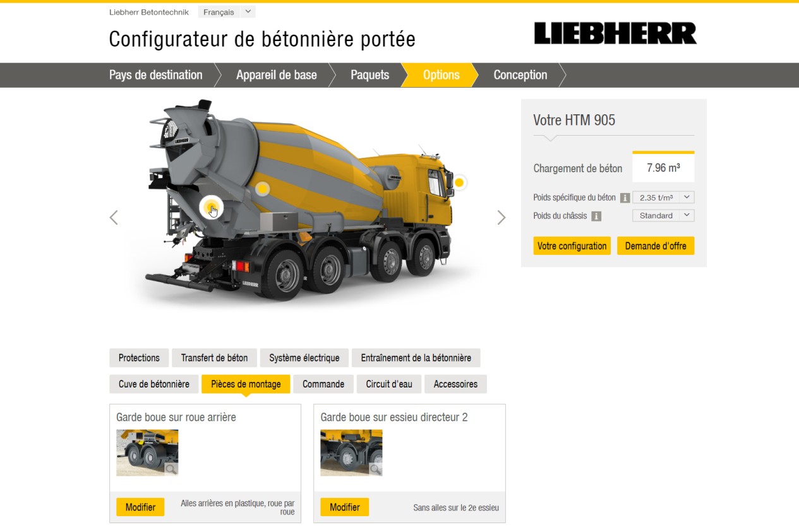
Task: Click the Chargement de béton 7.96 m³ field
Action: tap(663, 168)
